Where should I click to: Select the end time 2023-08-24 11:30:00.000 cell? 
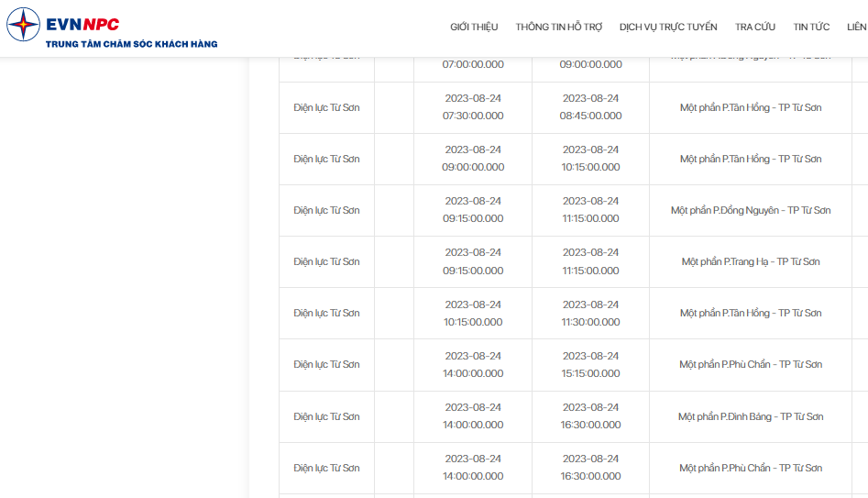(590, 313)
